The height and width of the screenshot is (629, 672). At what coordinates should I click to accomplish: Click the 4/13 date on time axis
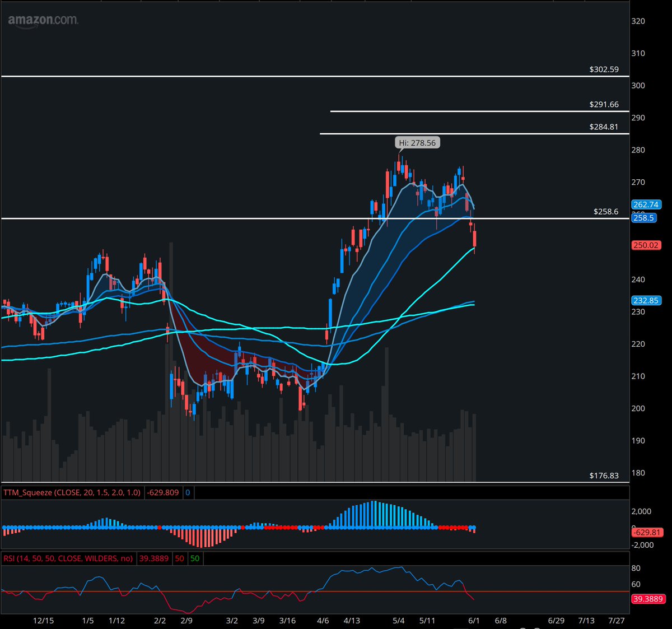pos(352,621)
